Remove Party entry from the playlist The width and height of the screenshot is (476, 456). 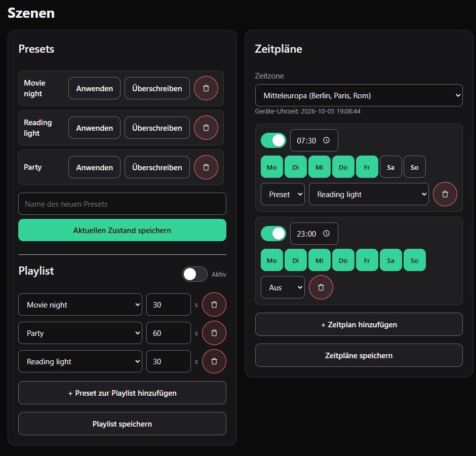(x=214, y=333)
